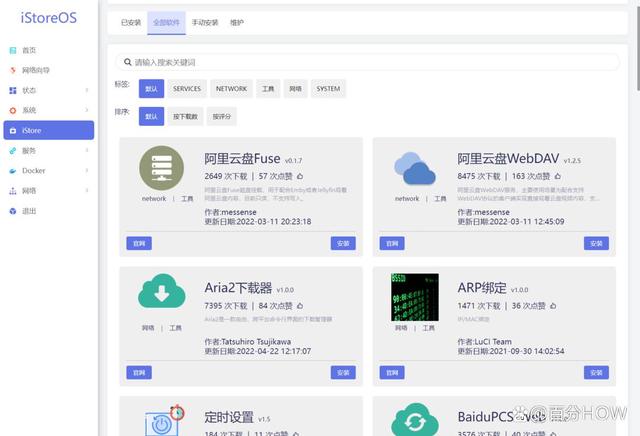Click the 服务 services icon in sidebar
The image size is (640, 436).
[x=13, y=151]
